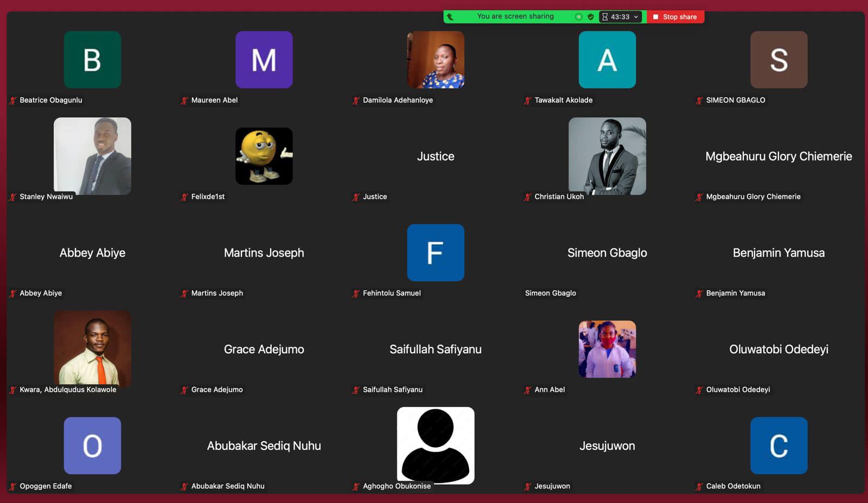Click the hourglass timer icon
The width and height of the screenshot is (868, 503).
(605, 17)
